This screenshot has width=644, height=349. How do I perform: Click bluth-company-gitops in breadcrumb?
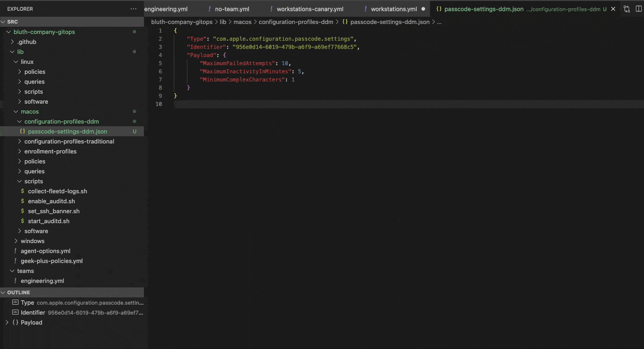[x=181, y=22]
